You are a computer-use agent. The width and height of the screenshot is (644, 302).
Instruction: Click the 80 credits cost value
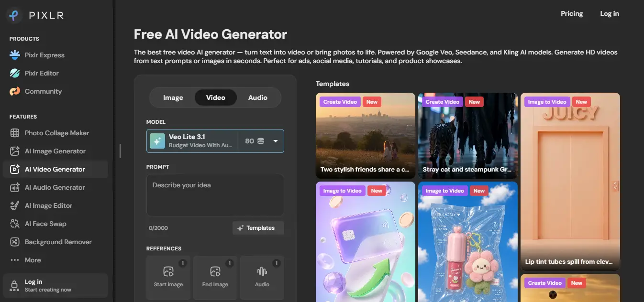coord(249,141)
